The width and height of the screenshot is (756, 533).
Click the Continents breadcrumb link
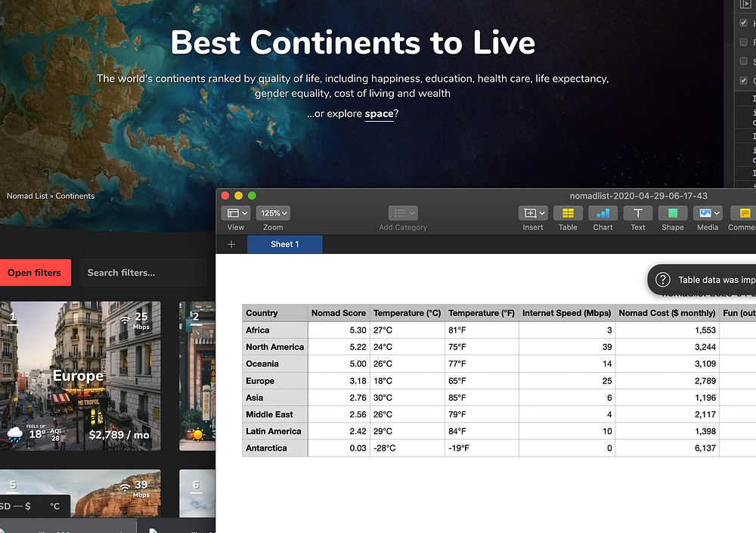75,196
